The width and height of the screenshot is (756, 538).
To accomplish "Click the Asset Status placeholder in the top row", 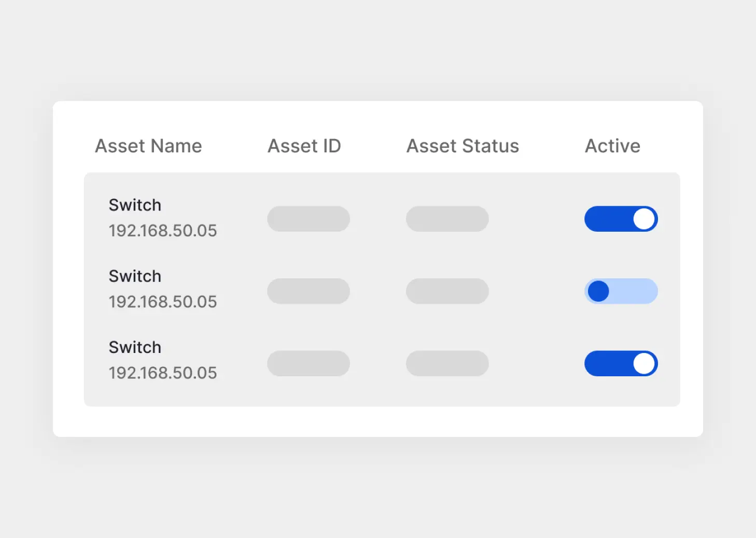I will 447,219.
